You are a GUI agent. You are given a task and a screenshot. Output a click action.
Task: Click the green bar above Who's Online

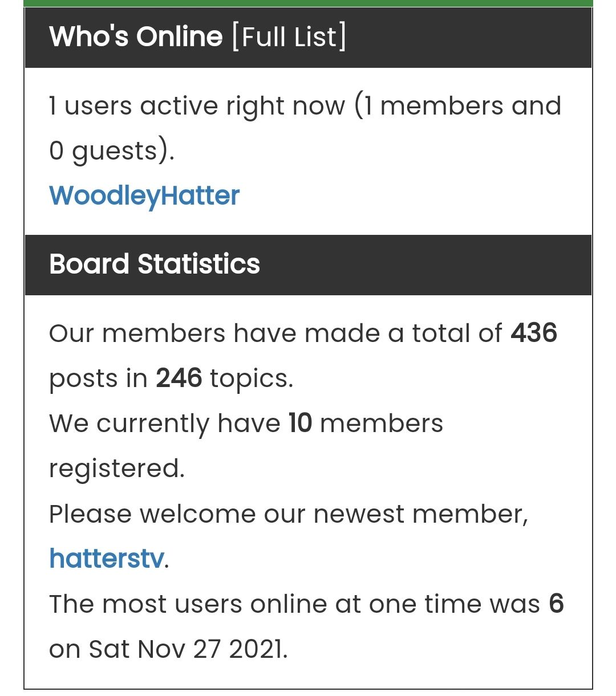[x=308, y=3]
